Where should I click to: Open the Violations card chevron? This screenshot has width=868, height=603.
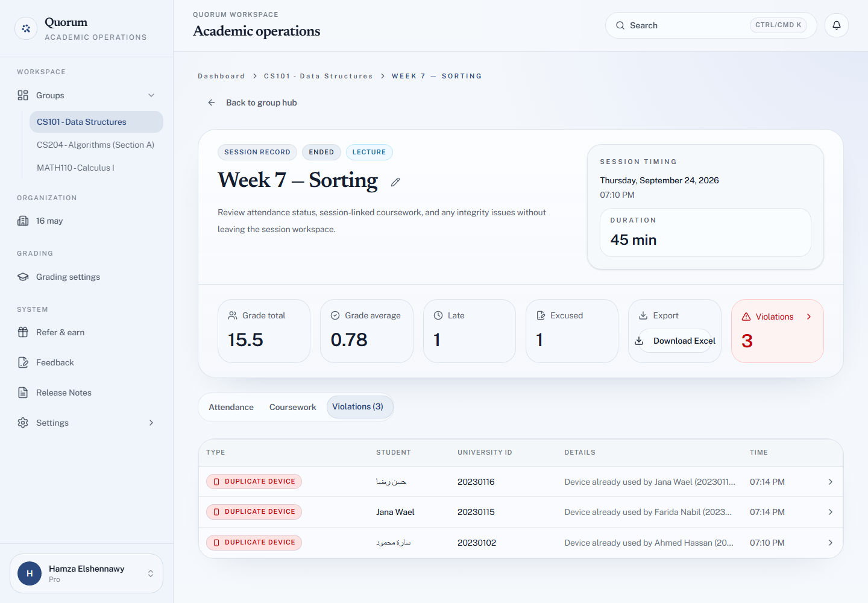pos(809,317)
